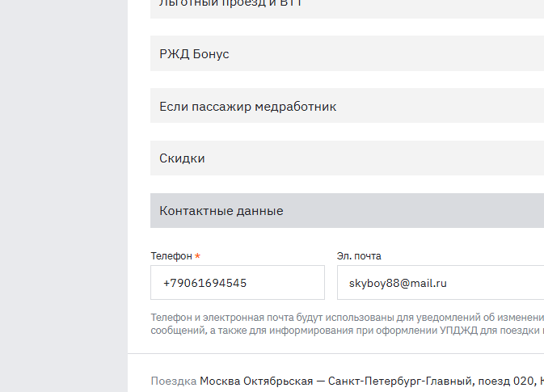
Task: Click the Телефон input field
Action: [238, 283]
